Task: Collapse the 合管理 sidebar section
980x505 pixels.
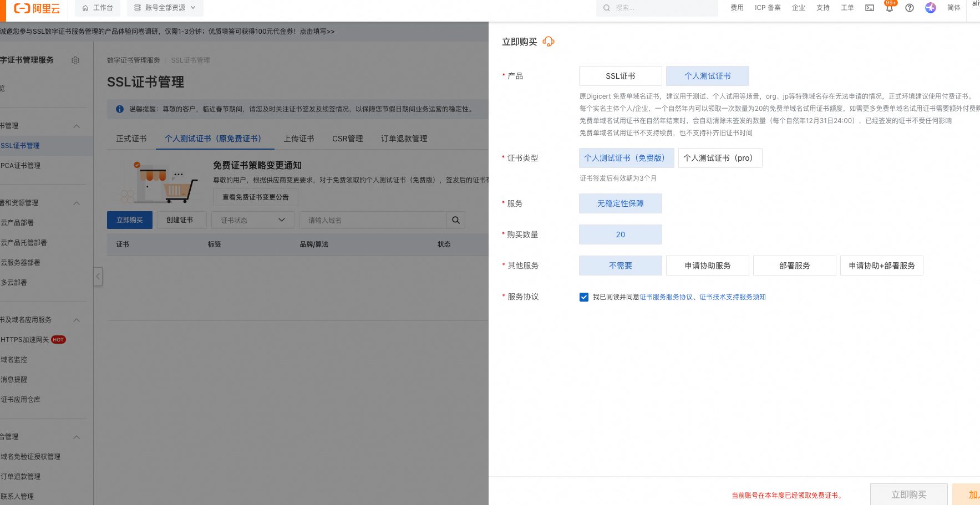Action: pyautogui.click(x=77, y=437)
